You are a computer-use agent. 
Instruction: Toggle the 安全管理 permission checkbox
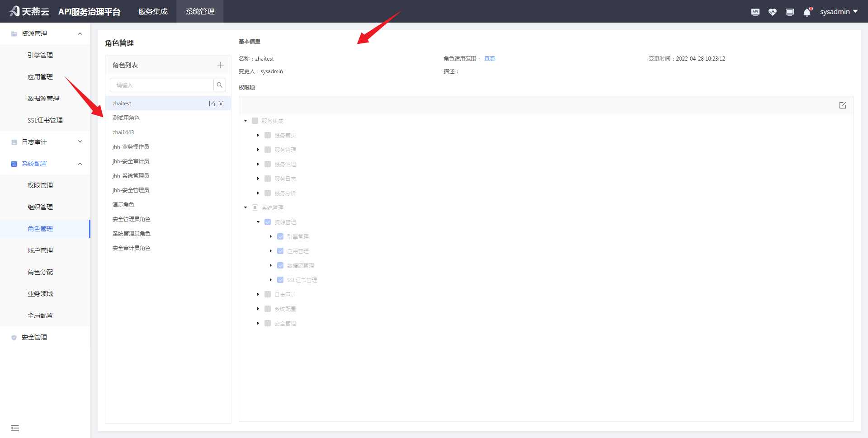[x=268, y=323]
